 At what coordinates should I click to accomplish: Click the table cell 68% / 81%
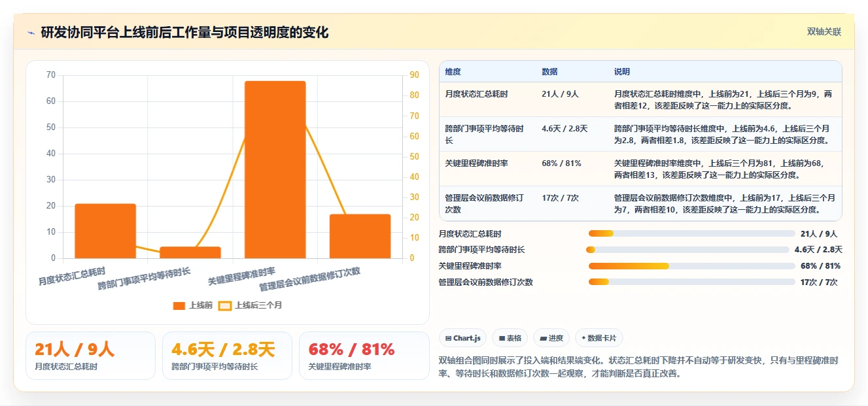point(561,163)
